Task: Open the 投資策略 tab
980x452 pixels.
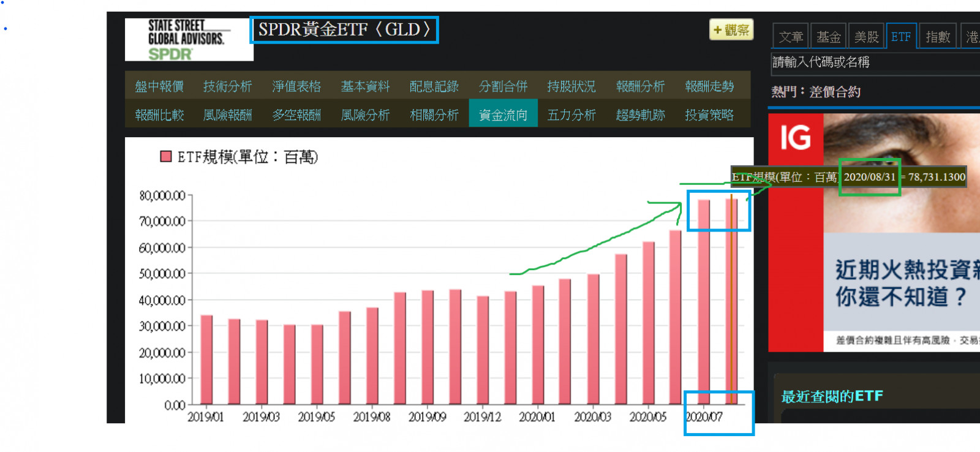Action: 709,115
